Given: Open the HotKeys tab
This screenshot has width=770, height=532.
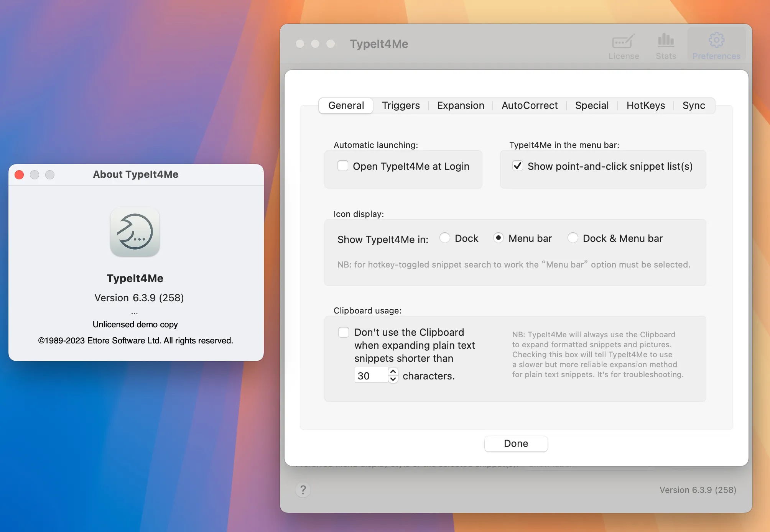Looking at the screenshot, I should pos(646,105).
